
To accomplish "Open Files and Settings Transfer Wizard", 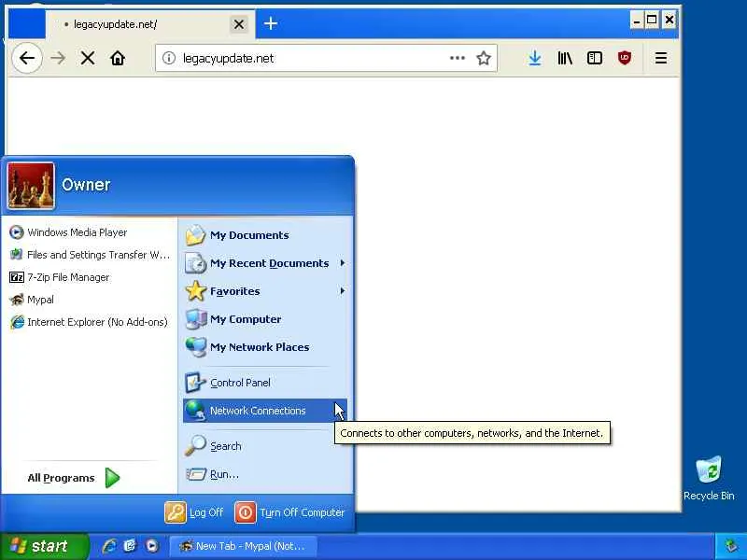I will 90,255.
